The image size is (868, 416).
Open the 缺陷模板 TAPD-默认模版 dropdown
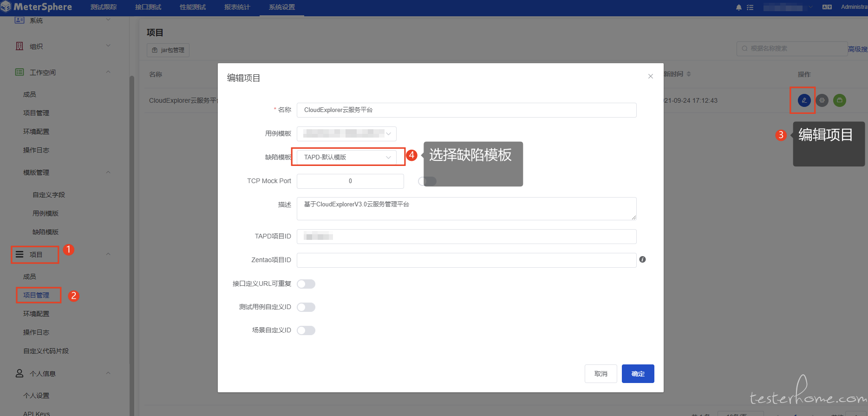pyautogui.click(x=346, y=157)
